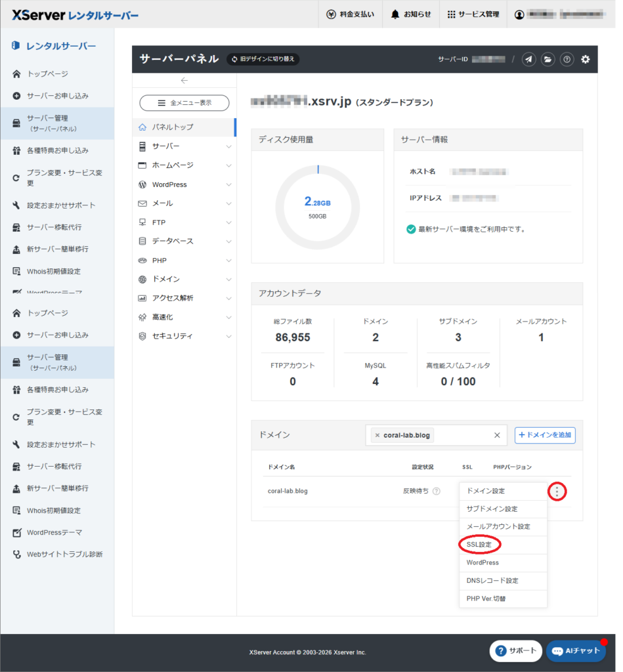This screenshot has width=623, height=672.
Task: Open the settings gear in the server panel header
Action: [x=586, y=59]
